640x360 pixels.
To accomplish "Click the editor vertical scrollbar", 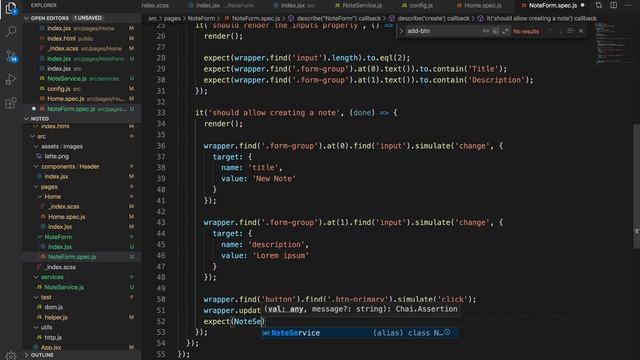I will pos(636,188).
